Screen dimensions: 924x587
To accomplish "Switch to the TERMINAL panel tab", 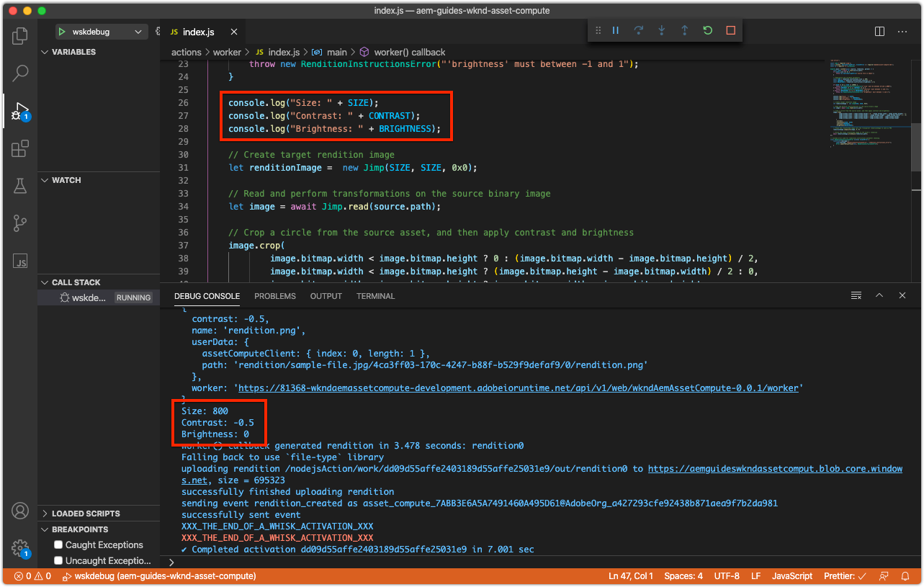I will pos(375,296).
